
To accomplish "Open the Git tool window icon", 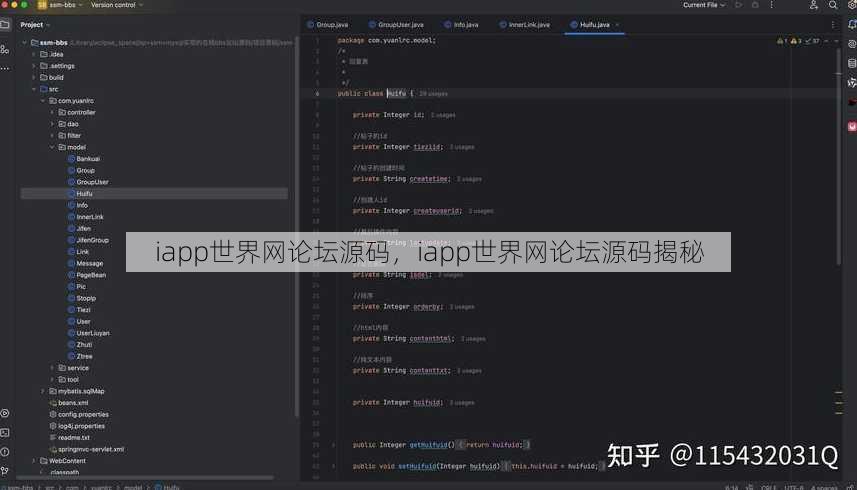I will point(5,471).
